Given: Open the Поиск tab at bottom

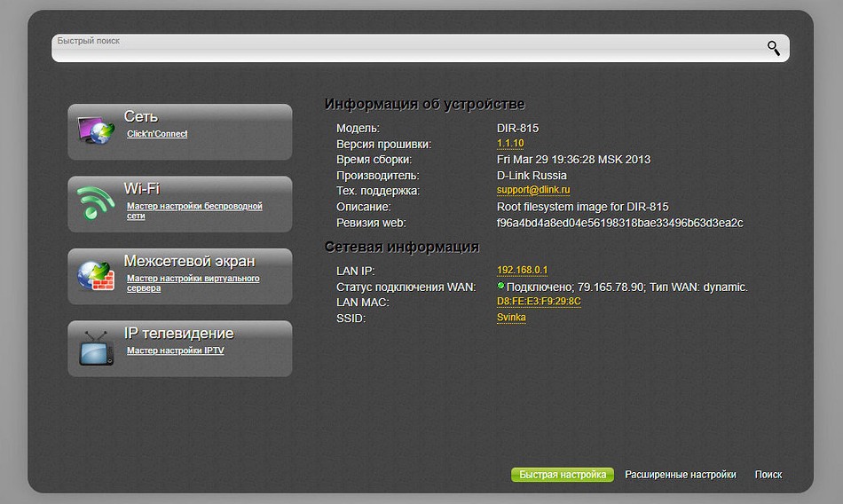Looking at the screenshot, I should [x=768, y=475].
